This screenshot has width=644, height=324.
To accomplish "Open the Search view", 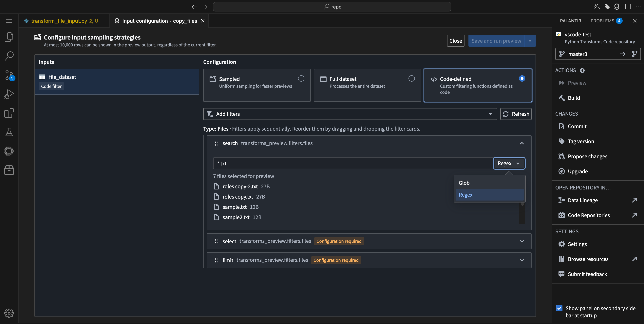I will [9, 56].
